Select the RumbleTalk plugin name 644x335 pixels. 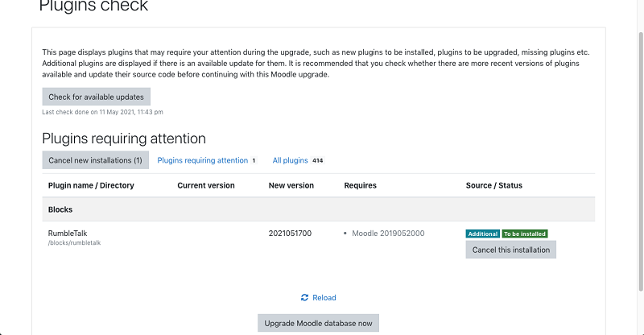click(x=67, y=233)
